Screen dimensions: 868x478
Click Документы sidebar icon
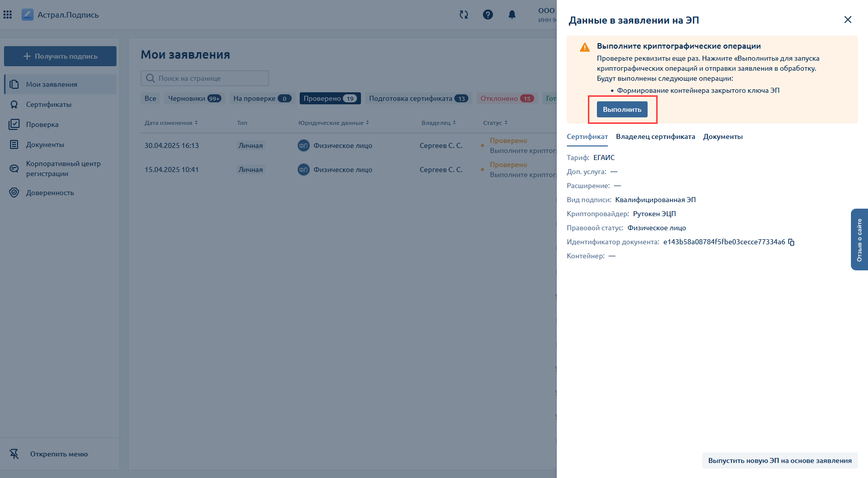(14, 144)
